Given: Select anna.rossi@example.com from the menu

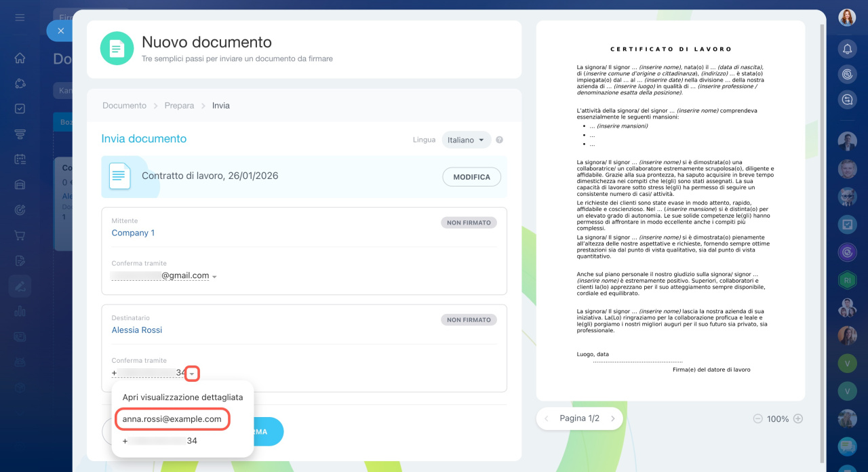Looking at the screenshot, I should pyautogui.click(x=172, y=419).
